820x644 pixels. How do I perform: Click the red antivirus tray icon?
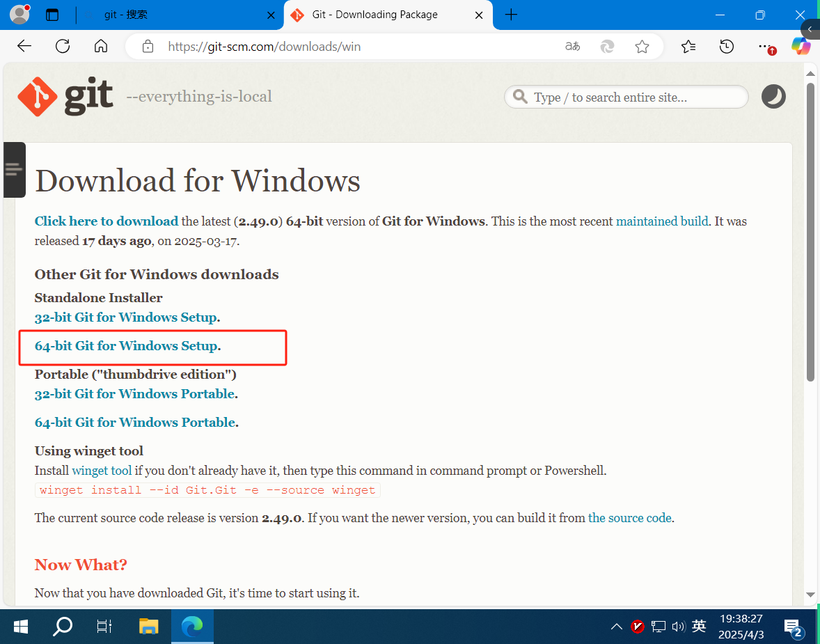point(638,626)
